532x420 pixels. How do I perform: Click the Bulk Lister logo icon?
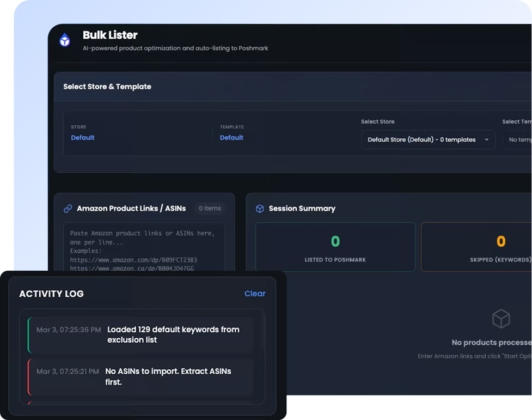(x=65, y=40)
